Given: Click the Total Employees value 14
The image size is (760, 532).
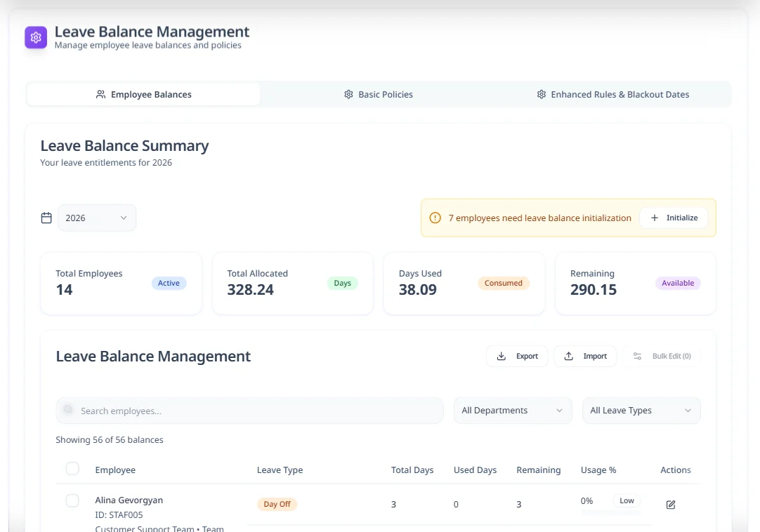Looking at the screenshot, I should click(x=64, y=290).
